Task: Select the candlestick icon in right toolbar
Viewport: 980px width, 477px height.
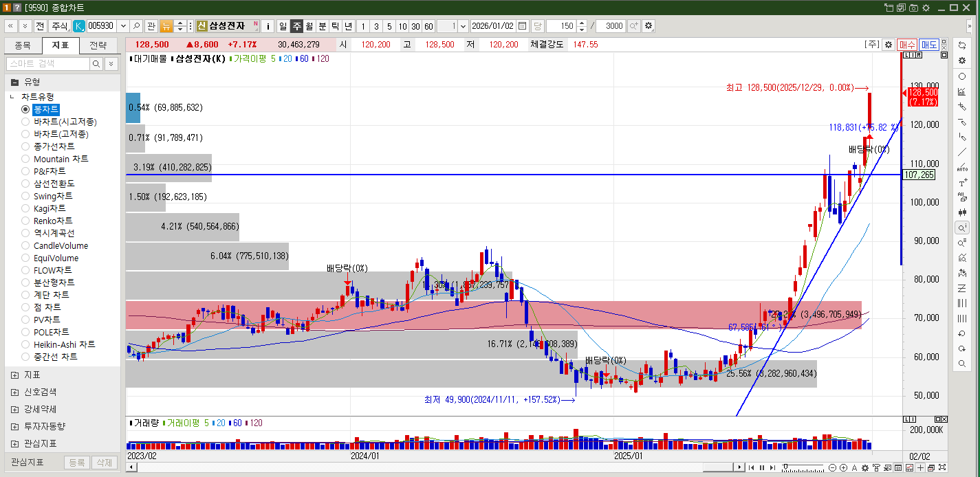Action: (962, 212)
